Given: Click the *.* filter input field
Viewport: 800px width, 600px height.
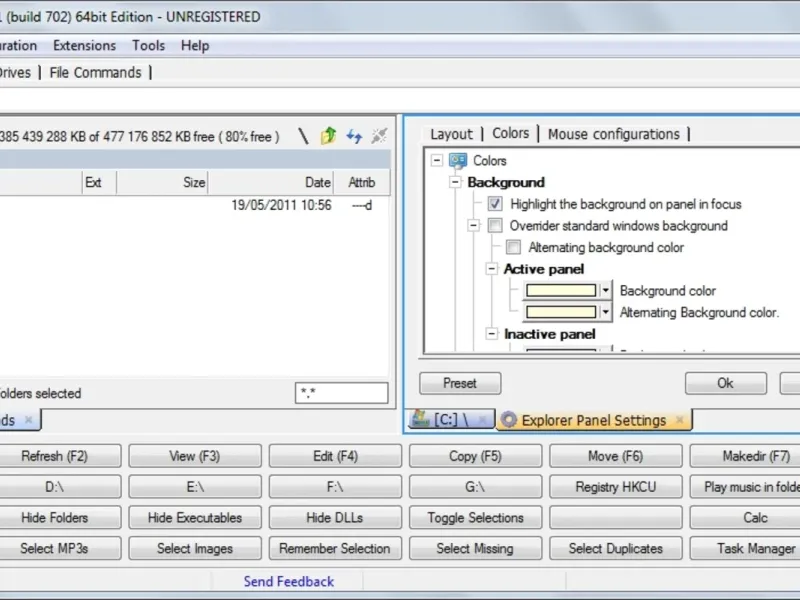Looking at the screenshot, I should pos(341,393).
